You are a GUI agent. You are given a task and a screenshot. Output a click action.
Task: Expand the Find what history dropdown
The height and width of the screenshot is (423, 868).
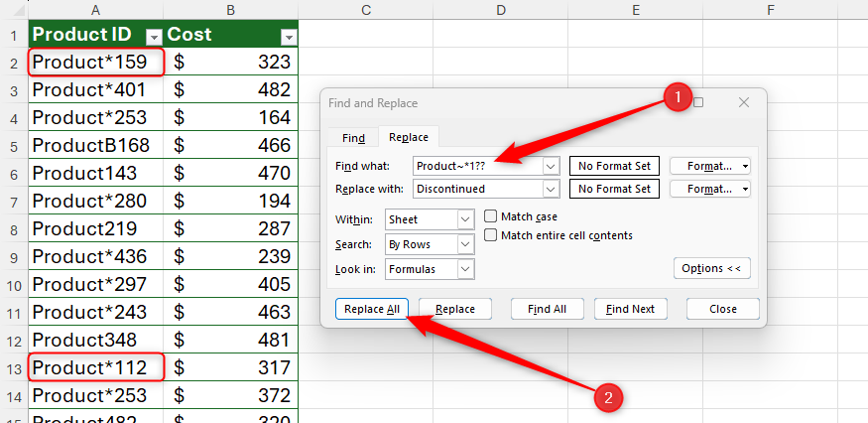(x=553, y=166)
